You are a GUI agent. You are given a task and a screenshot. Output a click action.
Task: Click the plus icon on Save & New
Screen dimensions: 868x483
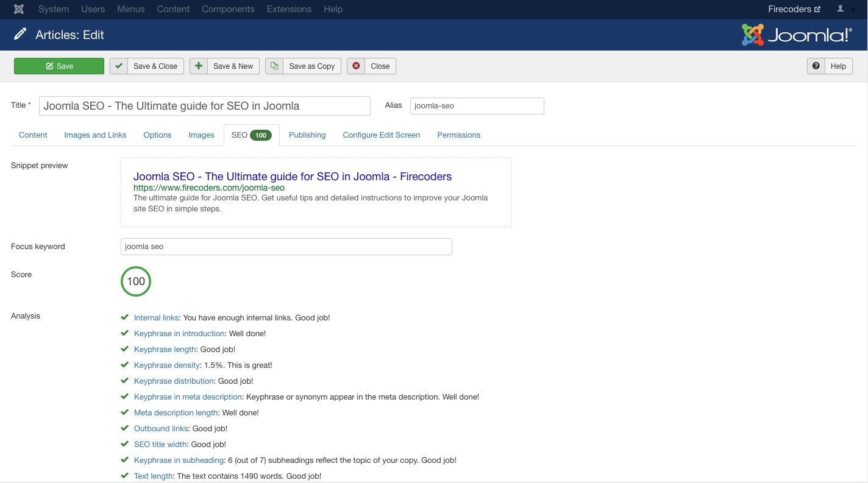[199, 66]
